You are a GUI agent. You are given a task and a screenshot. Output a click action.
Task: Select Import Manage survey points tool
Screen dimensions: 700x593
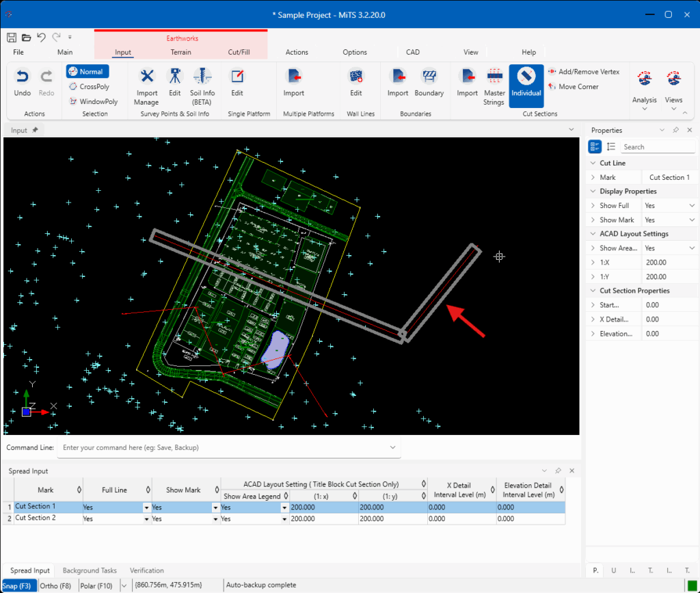point(147,87)
